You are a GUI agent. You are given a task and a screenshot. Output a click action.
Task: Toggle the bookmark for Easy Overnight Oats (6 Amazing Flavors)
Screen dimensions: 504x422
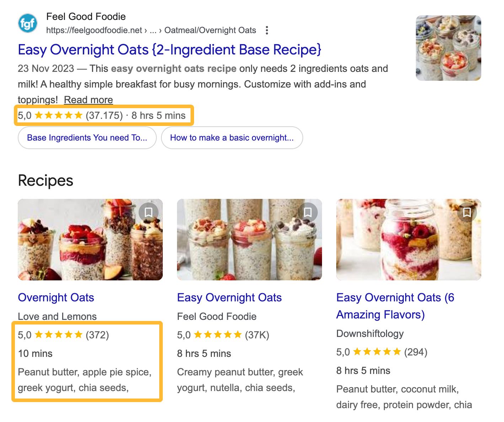467,212
